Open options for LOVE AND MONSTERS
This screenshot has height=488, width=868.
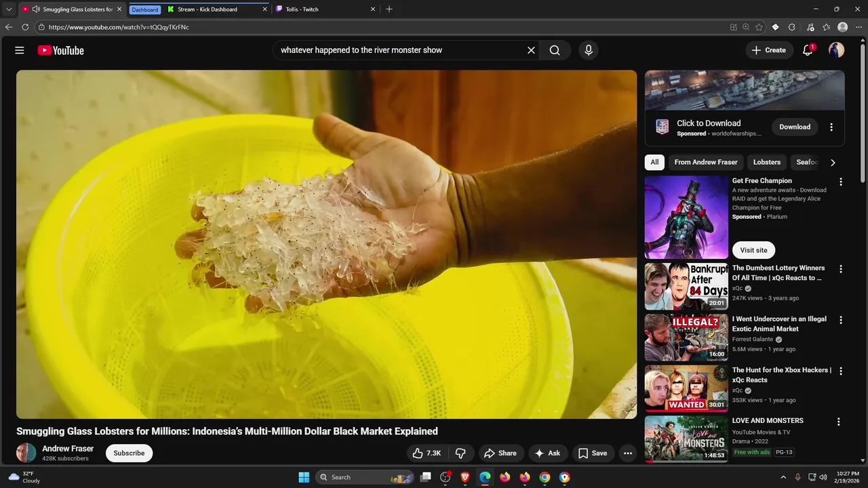pyautogui.click(x=839, y=422)
